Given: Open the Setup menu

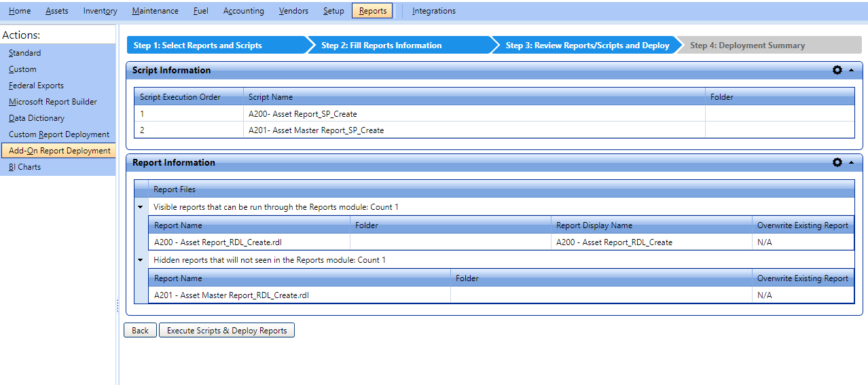Looking at the screenshot, I should pos(333,11).
